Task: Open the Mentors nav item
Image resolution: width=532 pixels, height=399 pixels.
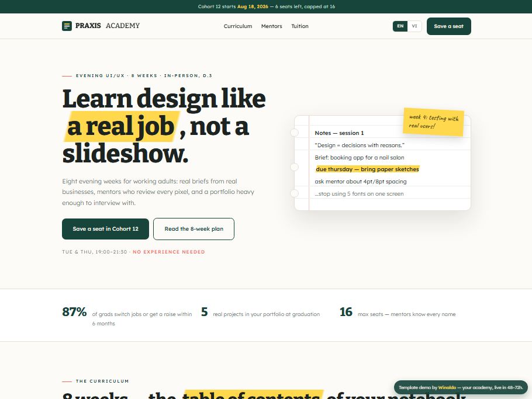Action: pos(271,26)
